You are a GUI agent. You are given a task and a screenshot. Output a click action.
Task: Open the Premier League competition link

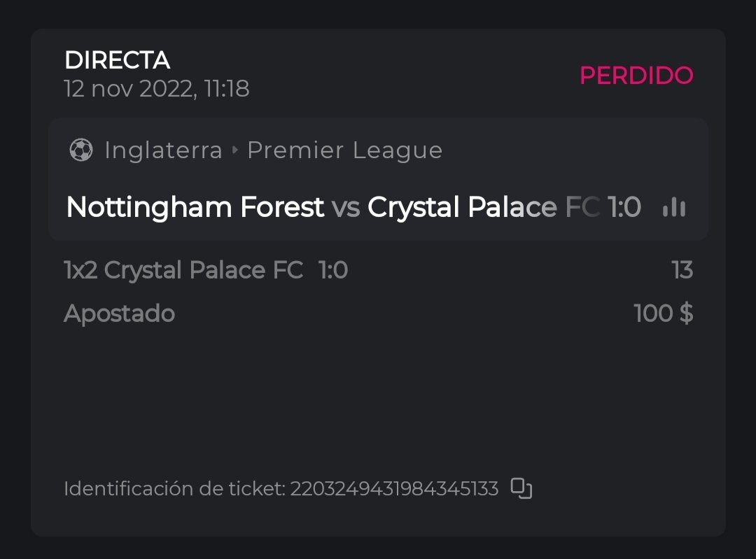coord(344,150)
